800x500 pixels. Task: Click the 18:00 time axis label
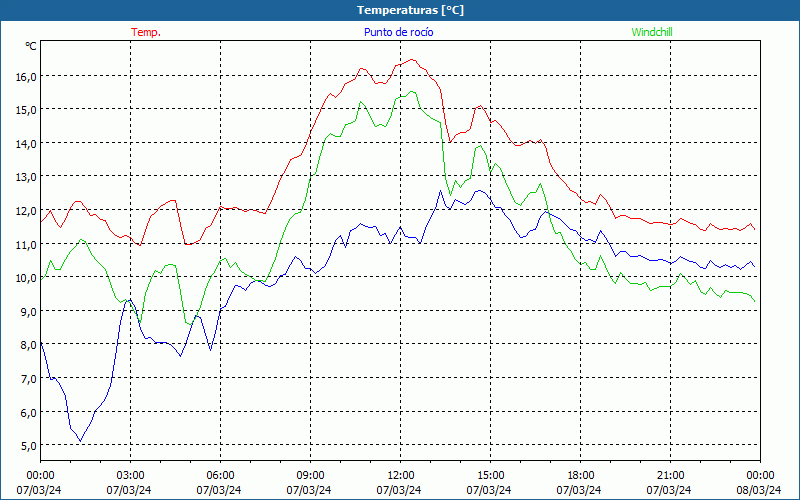[581, 476]
